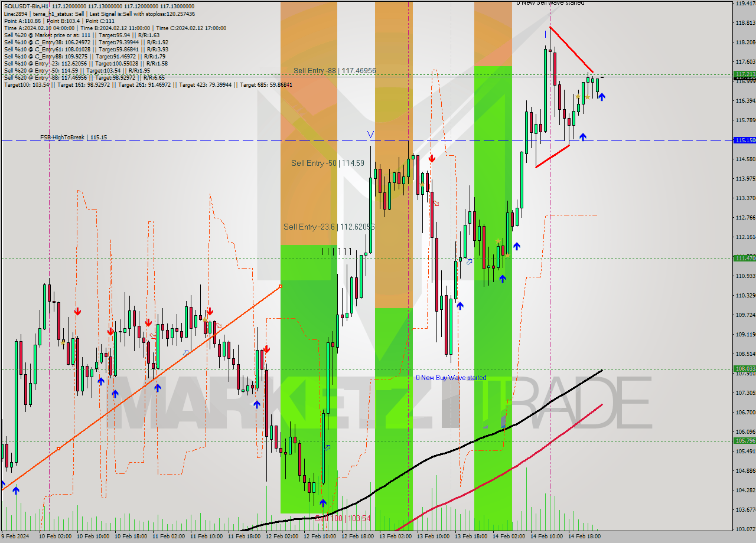
Task: Select the 'Sell Entry -88 | 117.46956' label
Action: coord(335,71)
